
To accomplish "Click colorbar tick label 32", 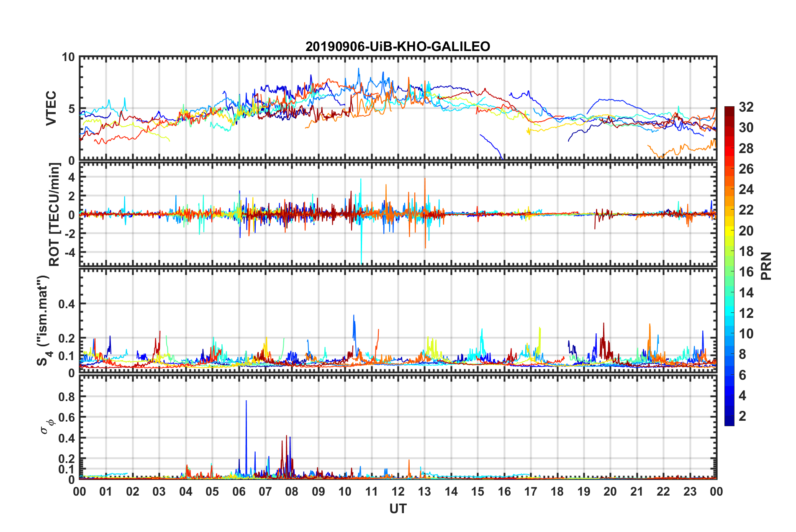I will coord(746,107).
